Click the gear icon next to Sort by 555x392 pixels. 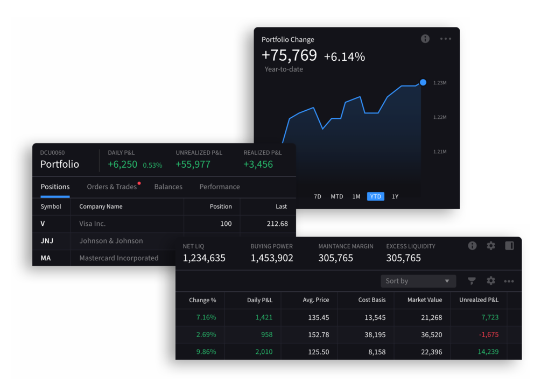490,281
